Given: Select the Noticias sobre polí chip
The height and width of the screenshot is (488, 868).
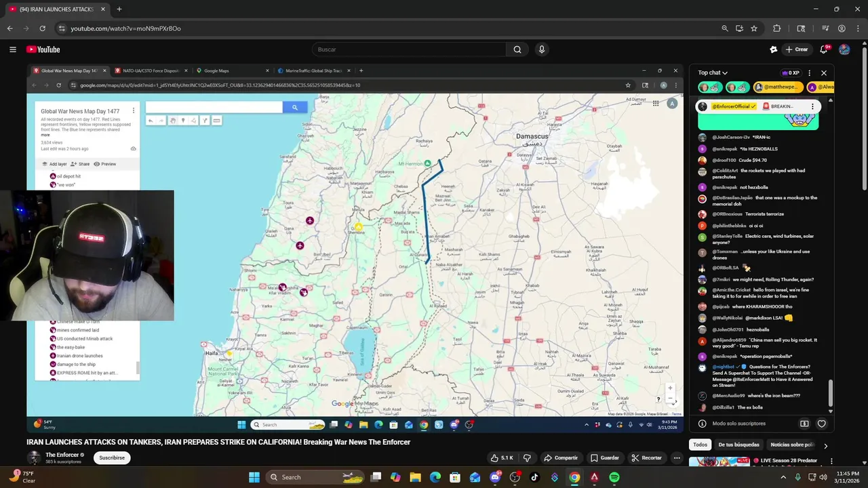Looking at the screenshot, I should (792, 445).
